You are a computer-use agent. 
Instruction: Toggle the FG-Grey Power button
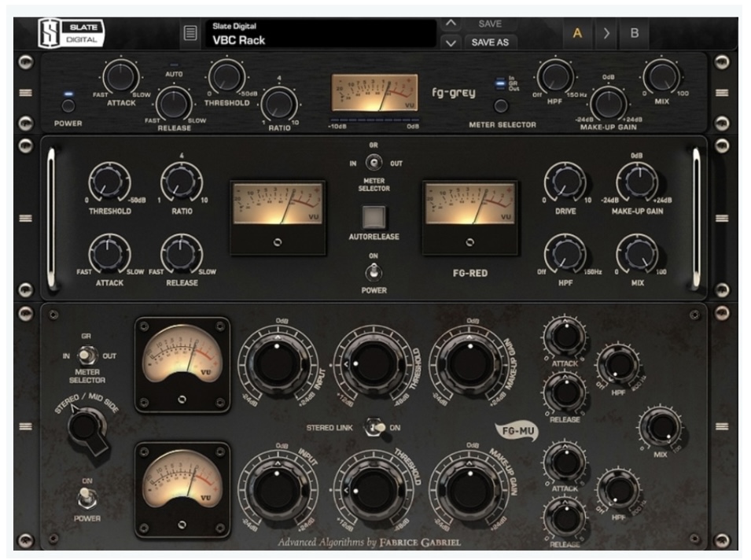pyautogui.click(x=69, y=106)
